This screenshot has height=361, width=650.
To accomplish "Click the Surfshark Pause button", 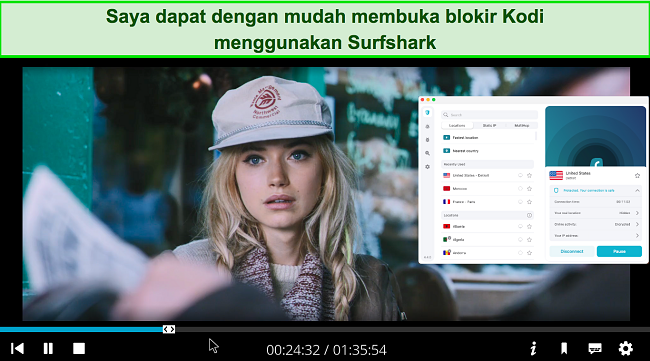I will point(619,251).
